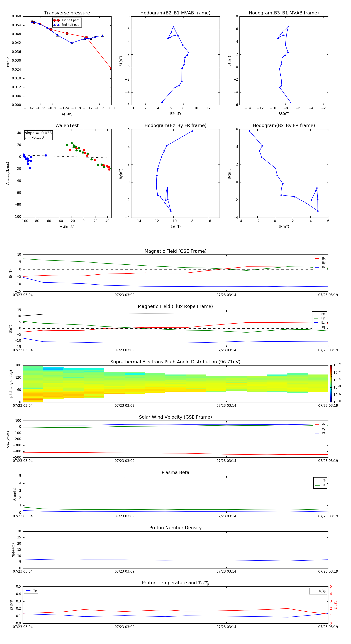Click the Magnetic Field (GSE Frame) title
This screenshot has height=644, width=351.
[x=175, y=251]
